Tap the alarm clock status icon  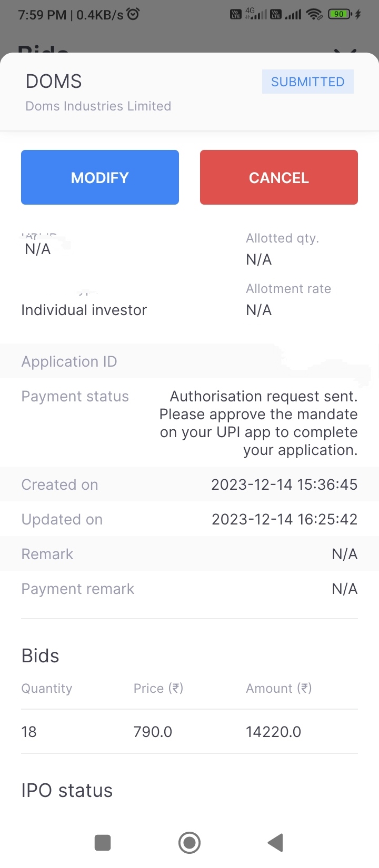click(x=134, y=14)
